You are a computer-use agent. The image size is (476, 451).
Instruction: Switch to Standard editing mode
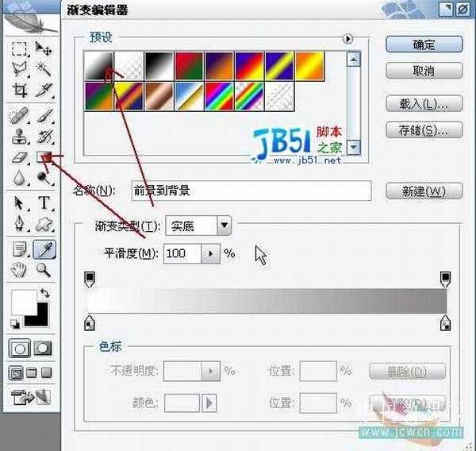(21, 348)
